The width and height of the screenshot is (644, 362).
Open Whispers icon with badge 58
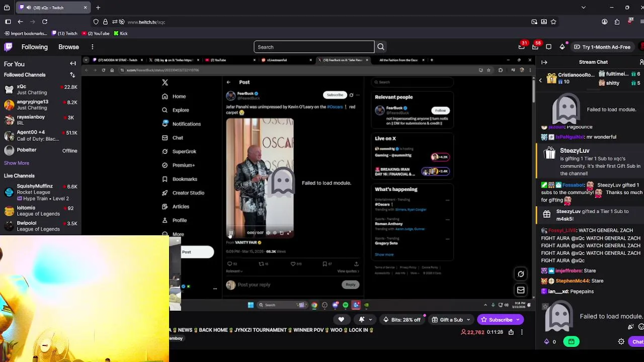535,47
